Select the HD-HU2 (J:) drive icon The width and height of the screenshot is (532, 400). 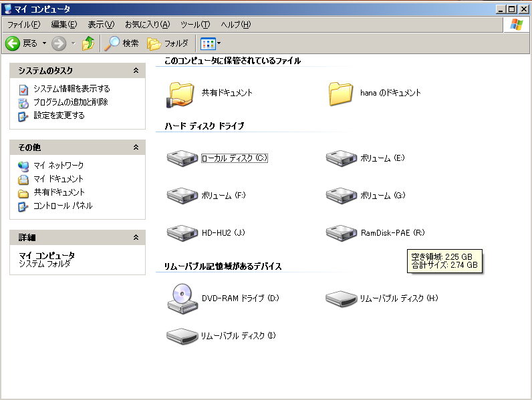pyautogui.click(x=182, y=232)
